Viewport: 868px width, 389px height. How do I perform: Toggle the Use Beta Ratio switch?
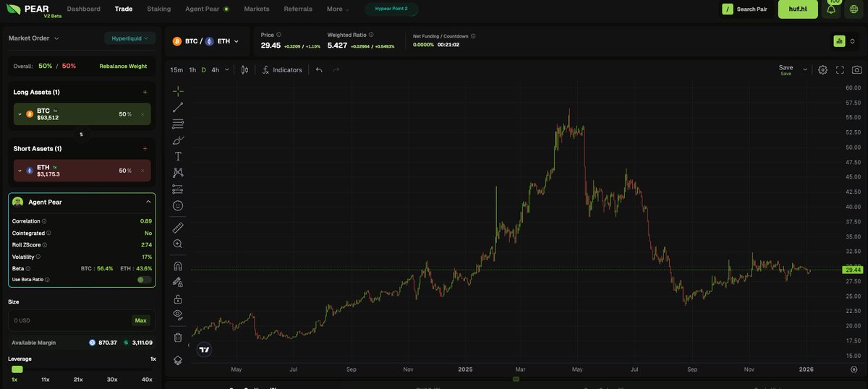(145, 279)
